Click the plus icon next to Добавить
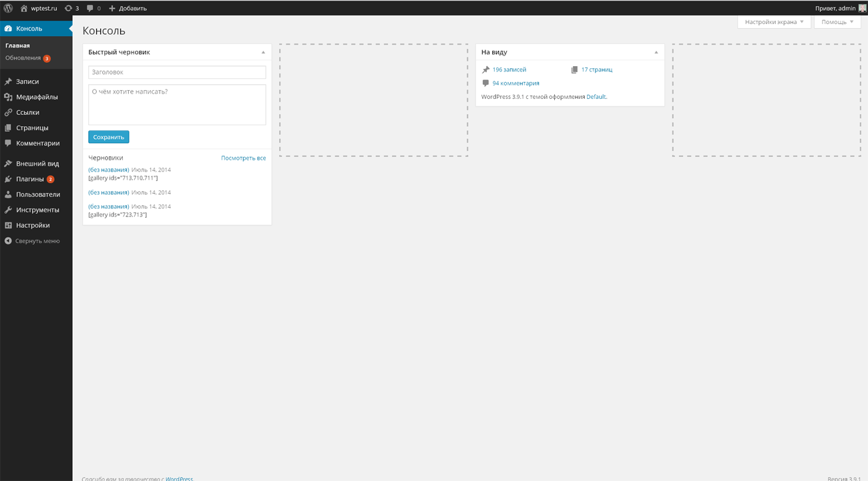The image size is (868, 481). (x=112, y=8)
